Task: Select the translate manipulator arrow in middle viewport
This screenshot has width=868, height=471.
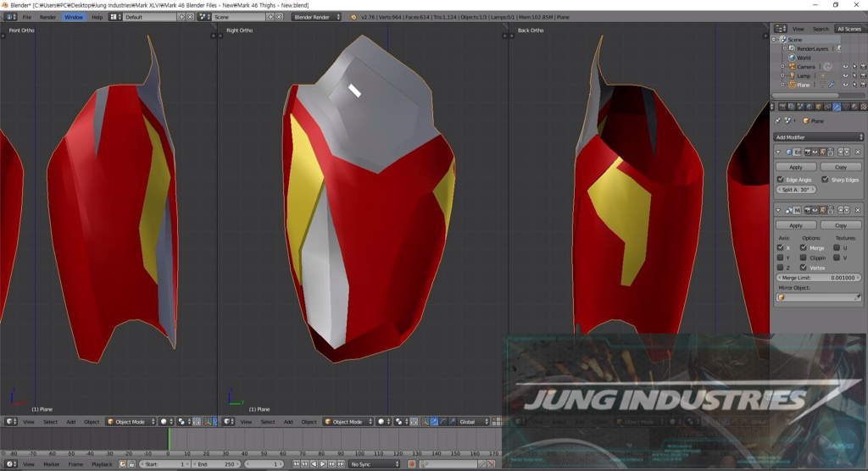Action: point(434,422)
